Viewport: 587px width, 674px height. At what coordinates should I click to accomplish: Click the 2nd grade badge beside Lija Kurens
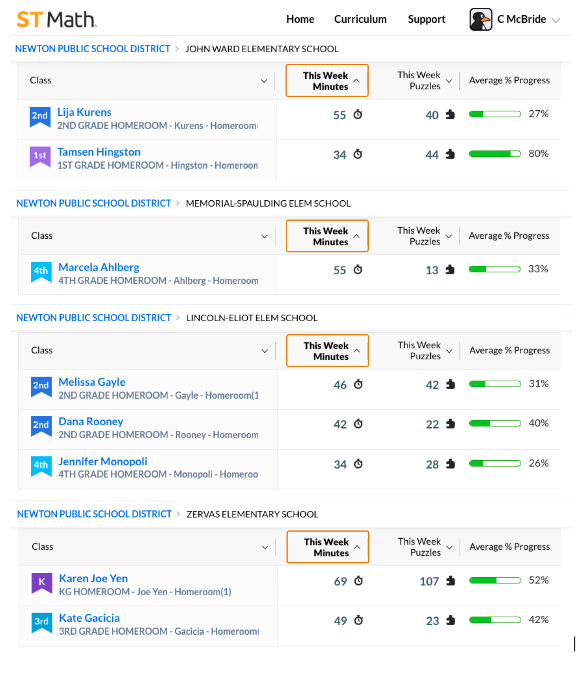point(40,117)
